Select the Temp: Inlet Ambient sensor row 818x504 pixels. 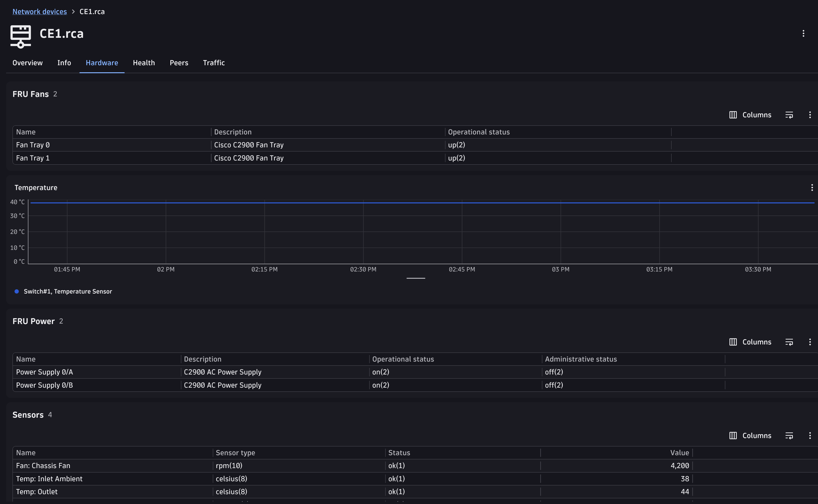[415, 479]
